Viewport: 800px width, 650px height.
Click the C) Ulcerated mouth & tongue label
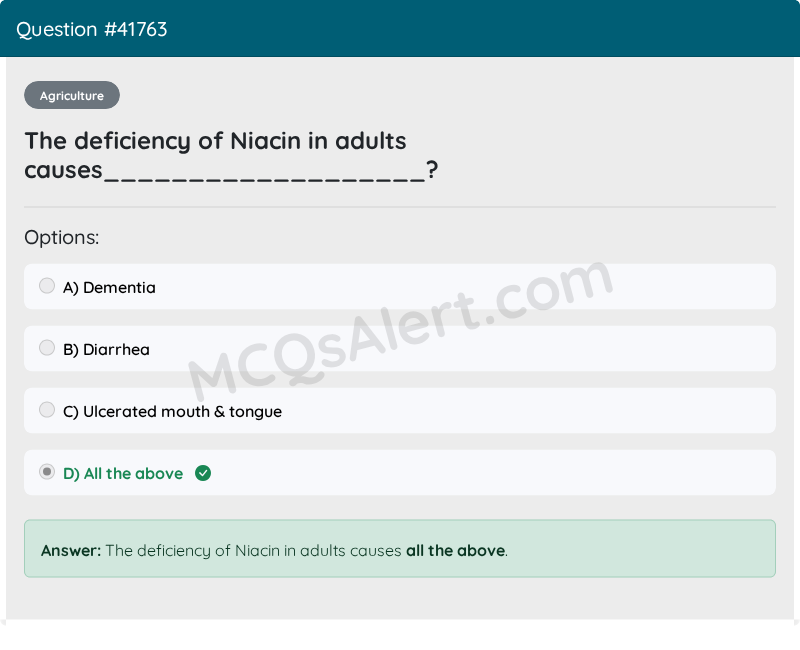pos(172,412)
